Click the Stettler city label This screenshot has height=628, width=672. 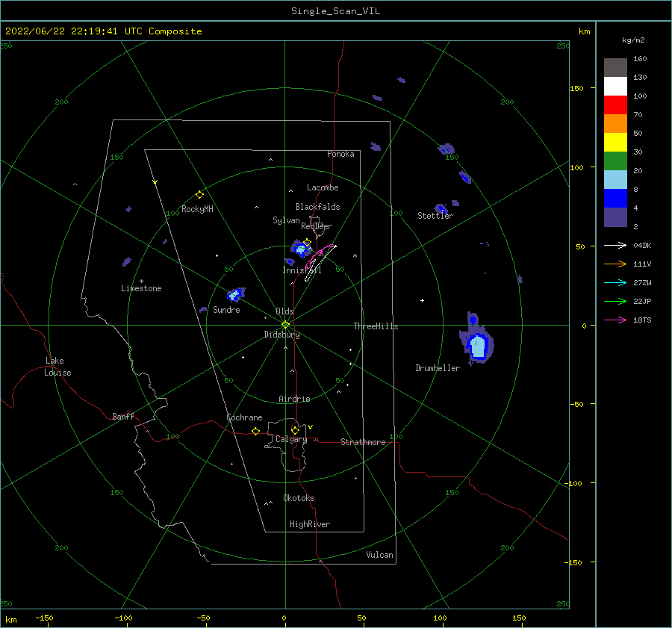(435, 216)
